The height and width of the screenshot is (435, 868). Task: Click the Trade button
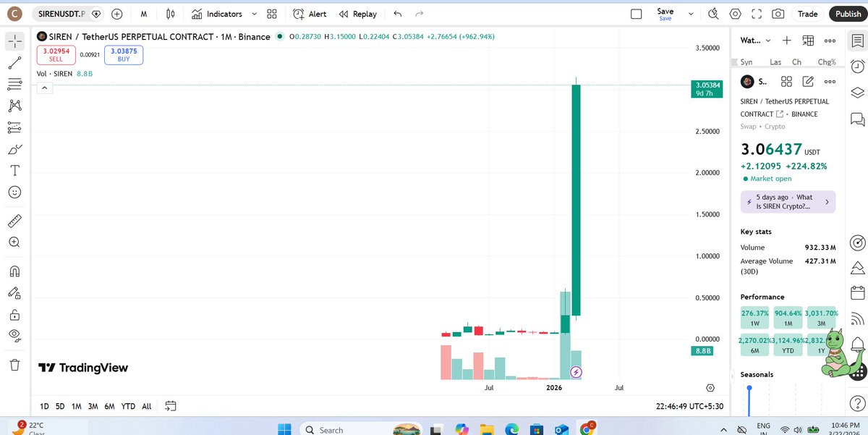[808, 14]
